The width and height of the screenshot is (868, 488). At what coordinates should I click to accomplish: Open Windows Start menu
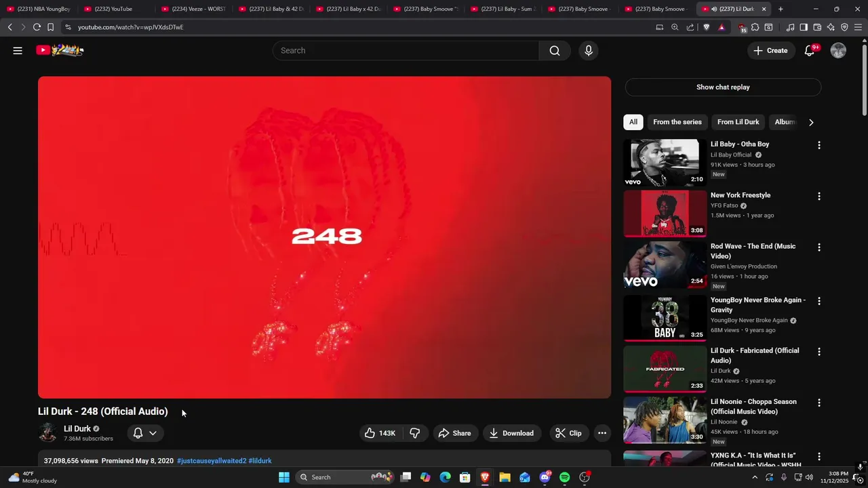[284, 477]
